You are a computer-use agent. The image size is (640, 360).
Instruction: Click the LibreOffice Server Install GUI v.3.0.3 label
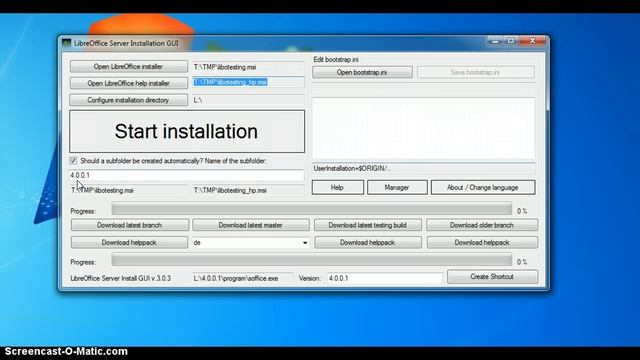(121, 278)
